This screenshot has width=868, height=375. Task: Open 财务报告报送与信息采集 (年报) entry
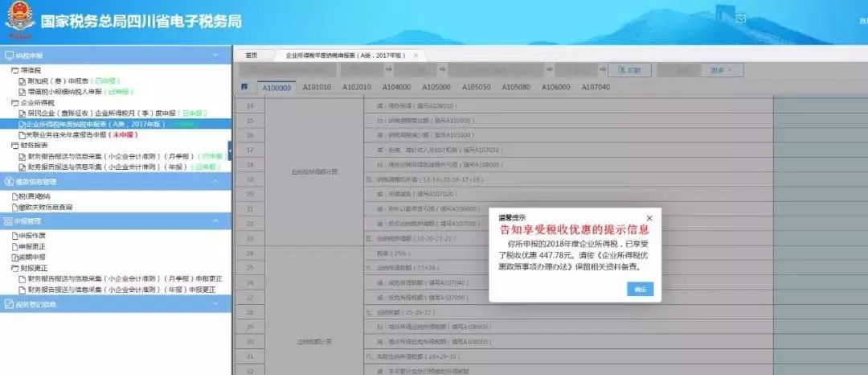[108, 167]
